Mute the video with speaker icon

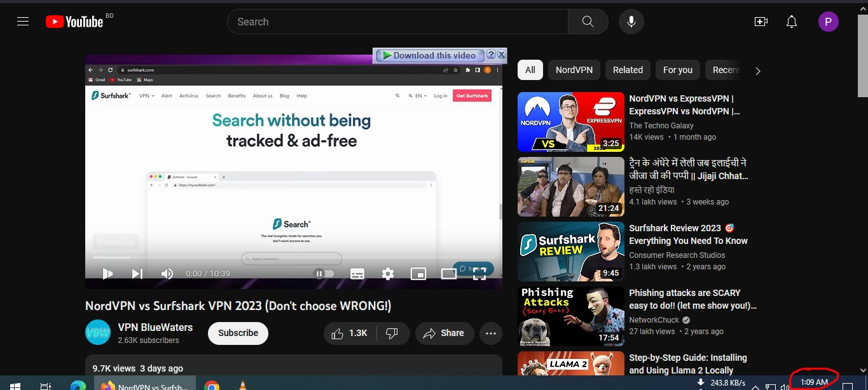[167, 274]
